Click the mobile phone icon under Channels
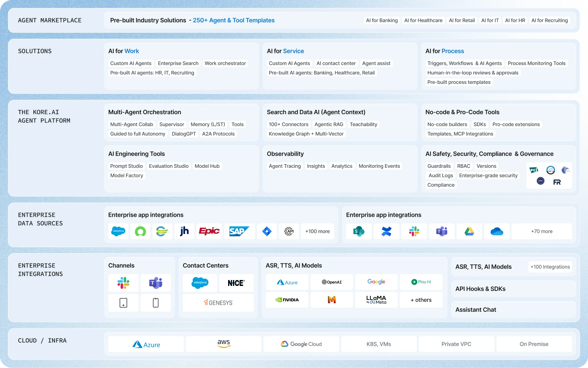The width and height of the screenshot is (588, 368). click(x=156, y=302)
